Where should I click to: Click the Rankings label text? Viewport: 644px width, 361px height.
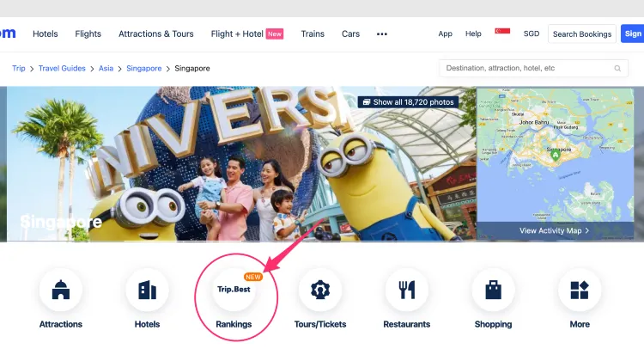coord(234,324)
